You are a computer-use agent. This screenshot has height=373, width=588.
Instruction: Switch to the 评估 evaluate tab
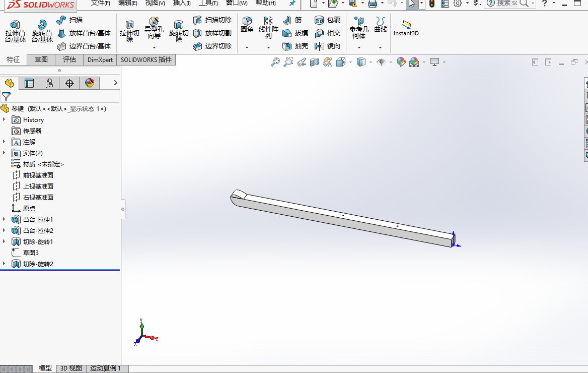(x=69, y=59)
